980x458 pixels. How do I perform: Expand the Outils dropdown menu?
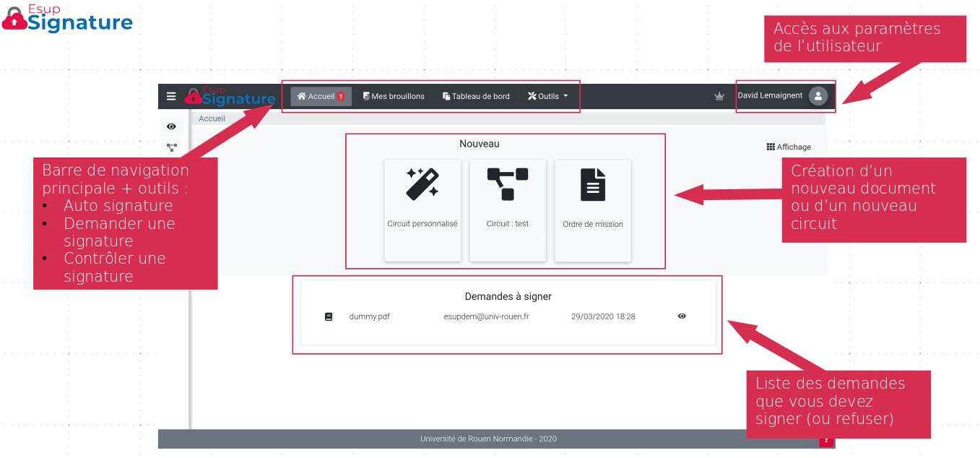pyautogui.click(x=547, y=96)
